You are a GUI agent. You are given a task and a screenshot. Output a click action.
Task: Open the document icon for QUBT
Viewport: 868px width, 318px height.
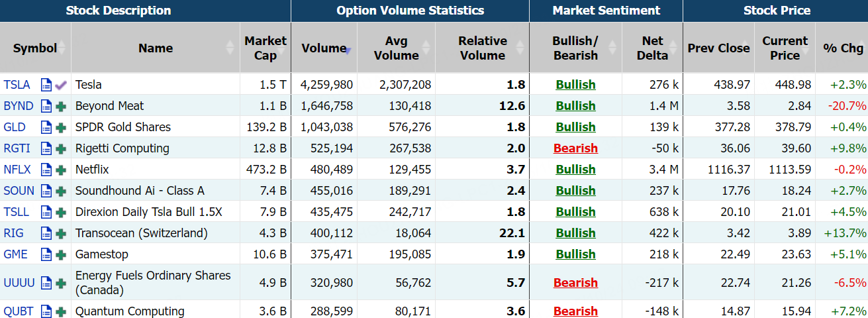click(x=46, y=311)
